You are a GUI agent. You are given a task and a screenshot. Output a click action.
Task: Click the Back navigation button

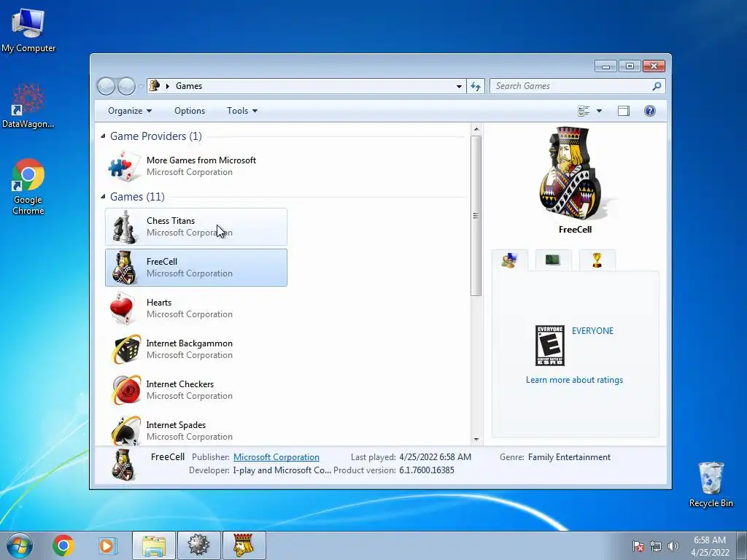106,86
